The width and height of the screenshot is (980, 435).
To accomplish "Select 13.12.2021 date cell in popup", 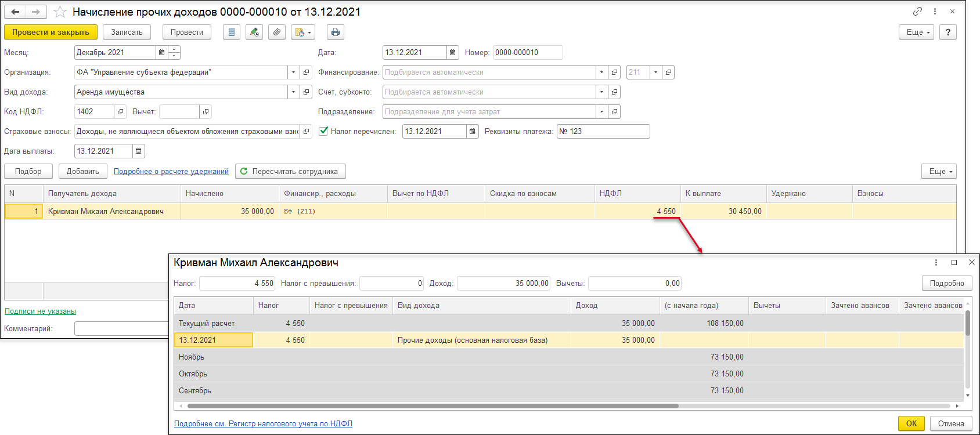I will point(213,340).
